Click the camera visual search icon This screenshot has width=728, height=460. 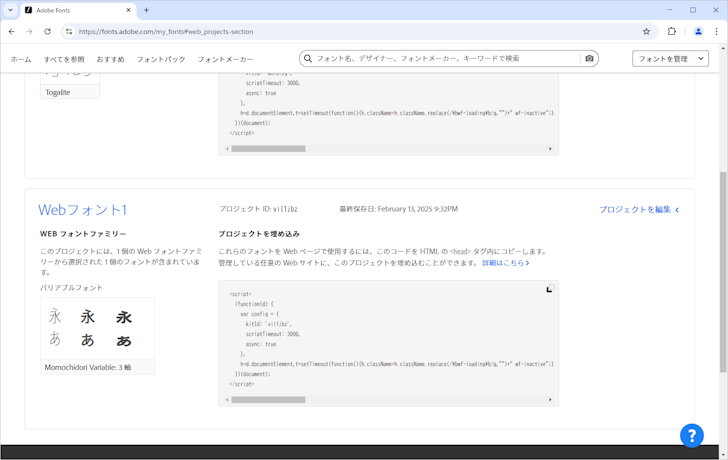pos(589,59)
